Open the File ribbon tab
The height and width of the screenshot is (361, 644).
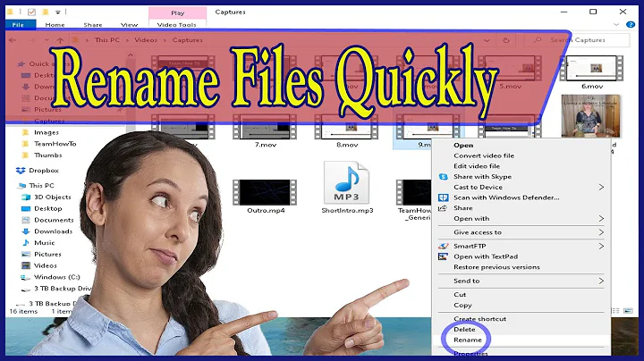tap(20, 25)
